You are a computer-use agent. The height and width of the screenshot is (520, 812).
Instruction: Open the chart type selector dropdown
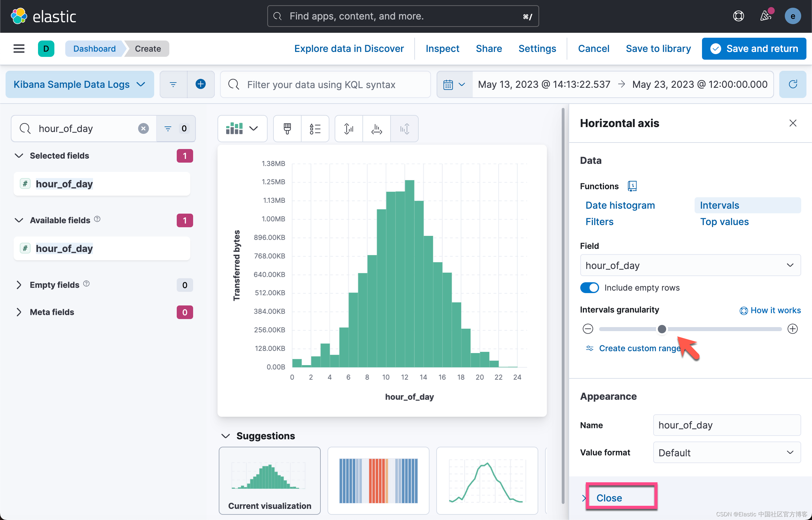pos(242,128)
